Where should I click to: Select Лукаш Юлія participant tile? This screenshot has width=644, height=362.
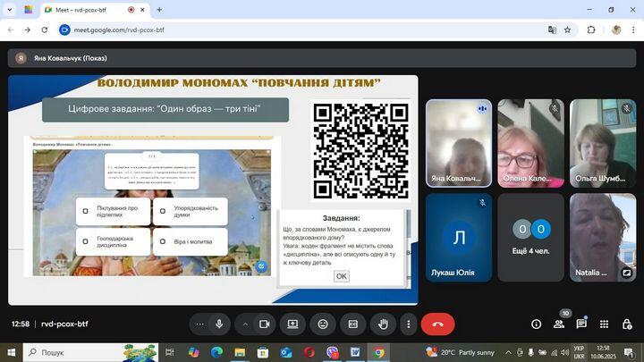(x=459, y=238)
